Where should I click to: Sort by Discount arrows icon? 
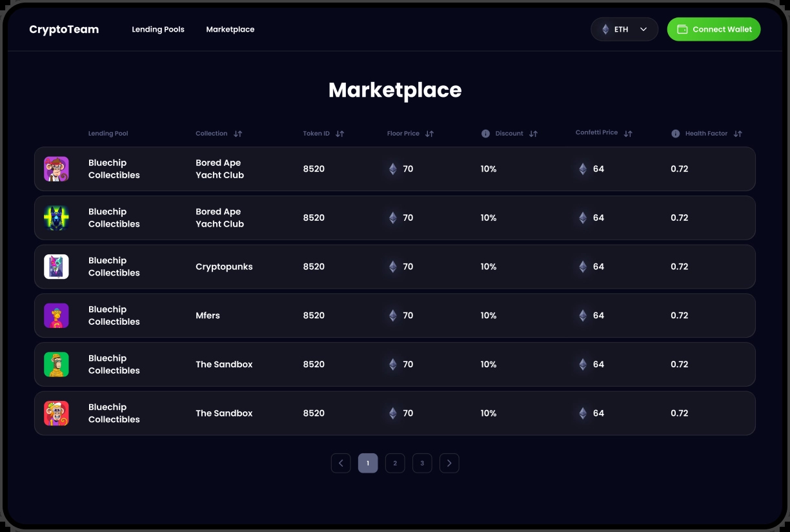[x=533, y=134]
